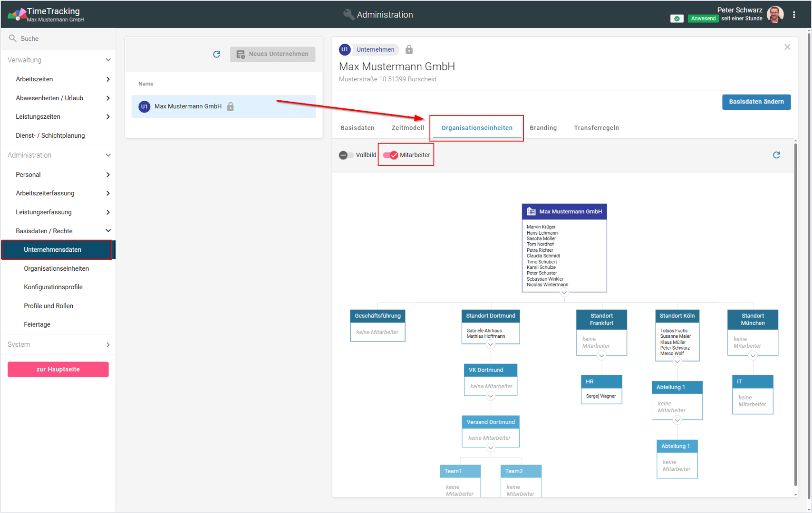812x513 pixels.
Task: Switch to the Zeitmodell tab
Action: (x=407, y=128)
